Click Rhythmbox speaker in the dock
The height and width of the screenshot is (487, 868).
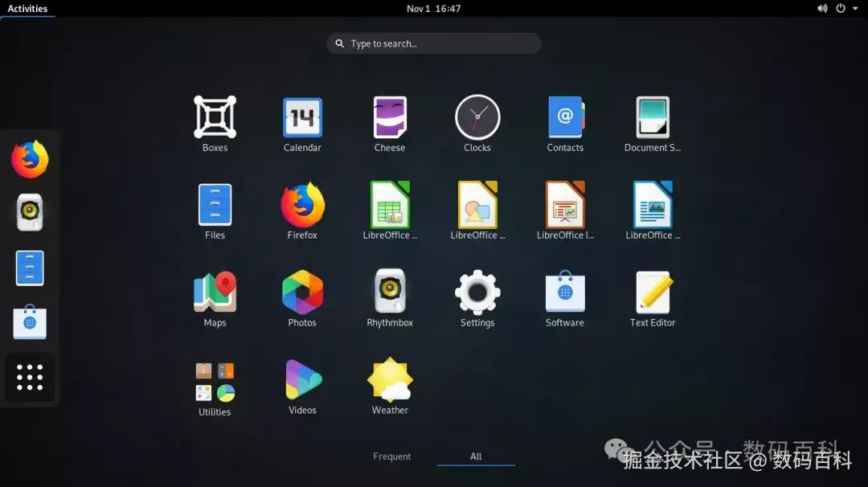tap(30, 212)
